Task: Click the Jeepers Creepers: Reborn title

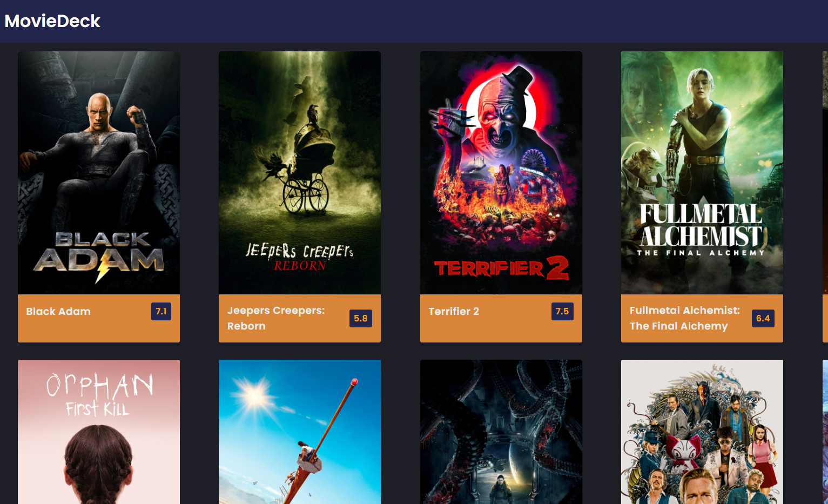Action: [x=276, y=318]
